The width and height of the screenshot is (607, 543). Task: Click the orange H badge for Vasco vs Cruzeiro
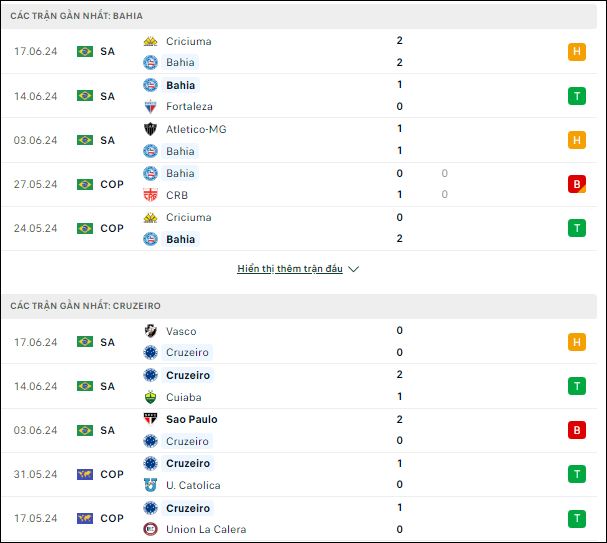click(577, 342)
